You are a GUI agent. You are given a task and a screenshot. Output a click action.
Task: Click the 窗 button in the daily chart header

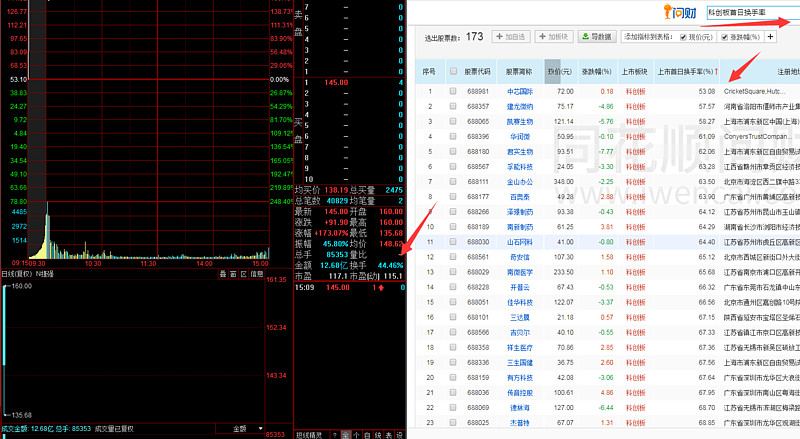coord(233,274)
